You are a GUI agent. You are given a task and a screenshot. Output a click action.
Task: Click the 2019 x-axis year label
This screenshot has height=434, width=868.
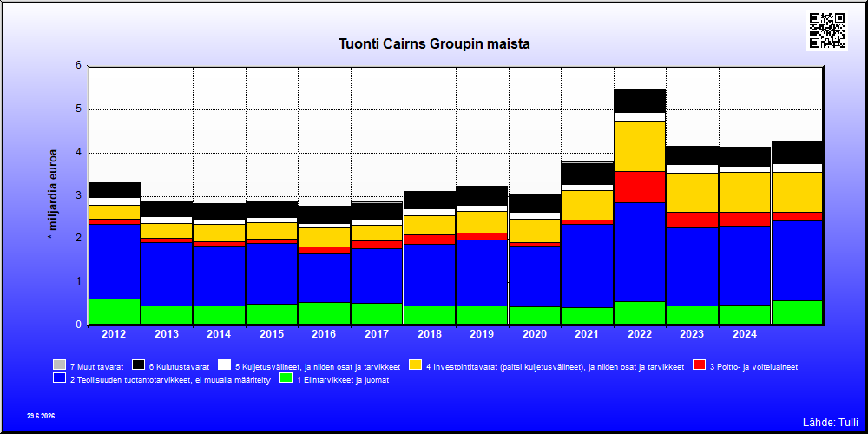[x=482, y=334]
